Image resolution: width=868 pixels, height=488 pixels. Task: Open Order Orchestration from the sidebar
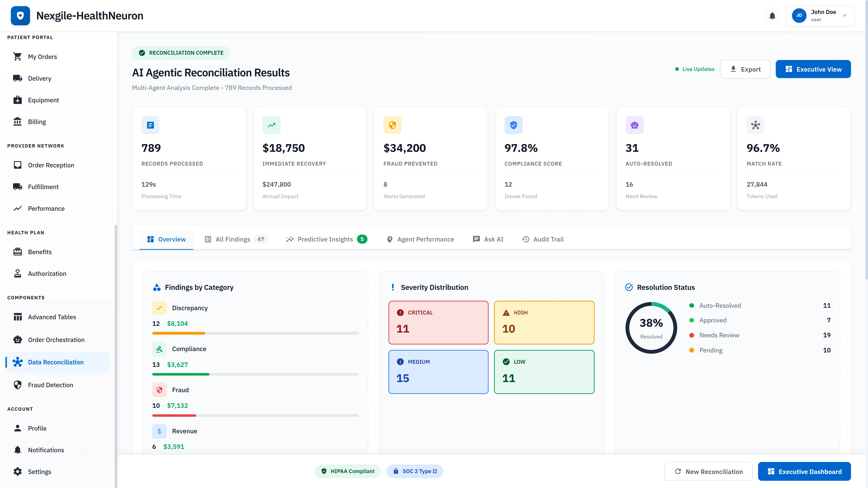coord(56,340)
